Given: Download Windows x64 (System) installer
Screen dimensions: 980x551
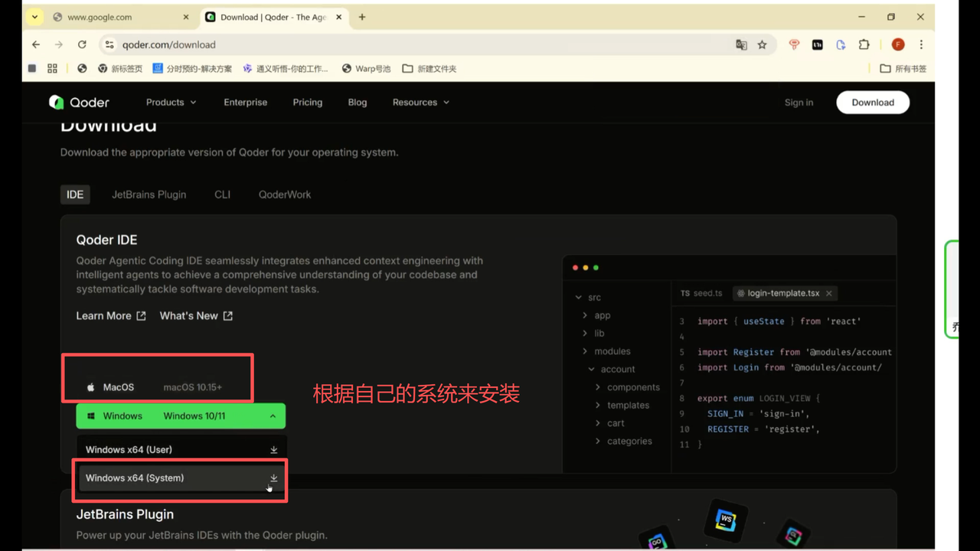Looking at the screenshot, I should tap(181, 478).
